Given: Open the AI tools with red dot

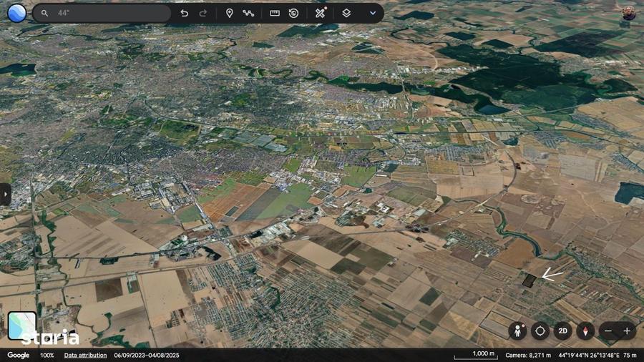Looking at the screenshot, I should [x=321, y=13].
